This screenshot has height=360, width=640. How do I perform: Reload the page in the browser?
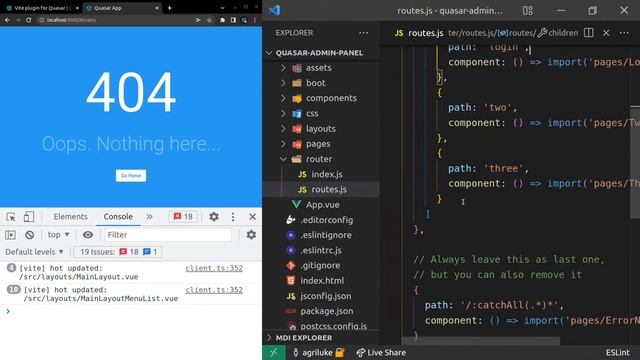point(29,20)
